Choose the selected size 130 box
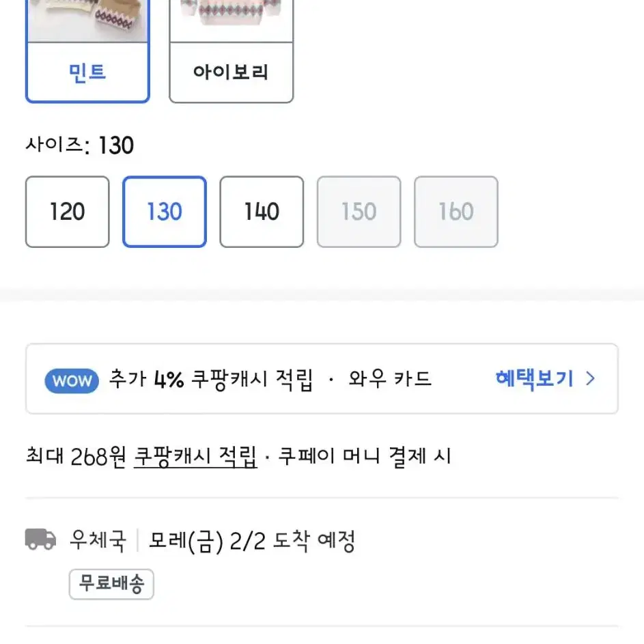644x644 pixels. pos(165,212)
